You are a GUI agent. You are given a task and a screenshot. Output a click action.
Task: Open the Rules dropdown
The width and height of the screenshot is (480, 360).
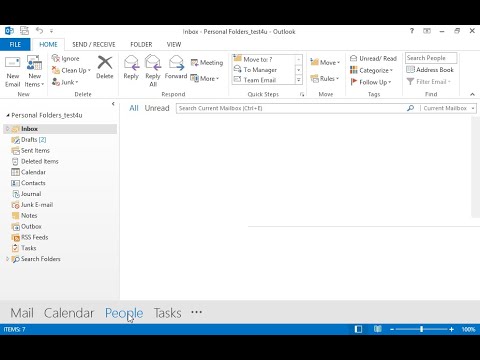324,79
